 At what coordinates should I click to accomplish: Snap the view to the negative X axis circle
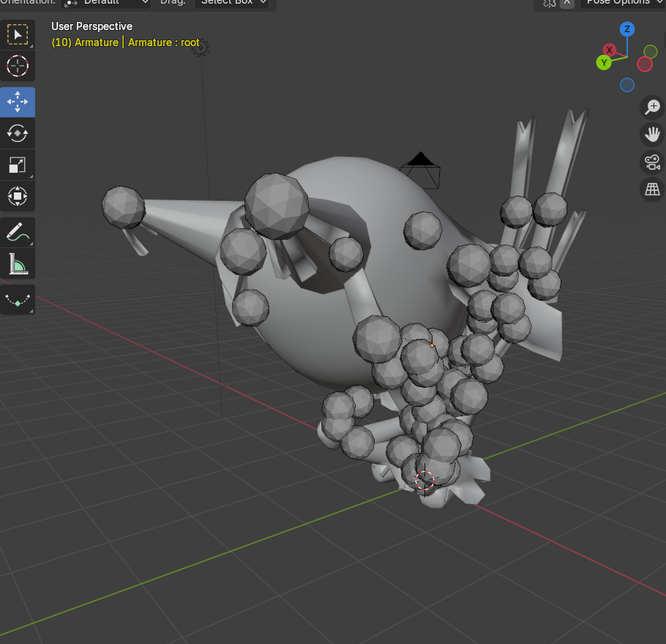click(644, 64)
